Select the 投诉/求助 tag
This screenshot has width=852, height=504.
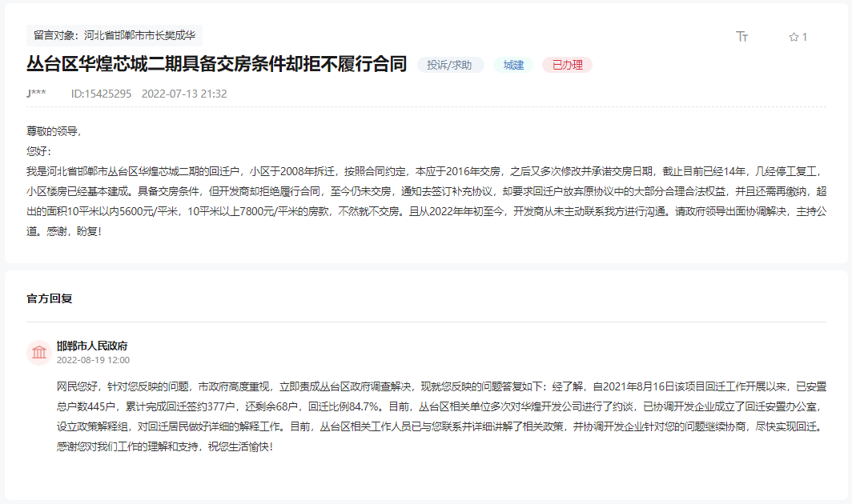click(449, 65)
